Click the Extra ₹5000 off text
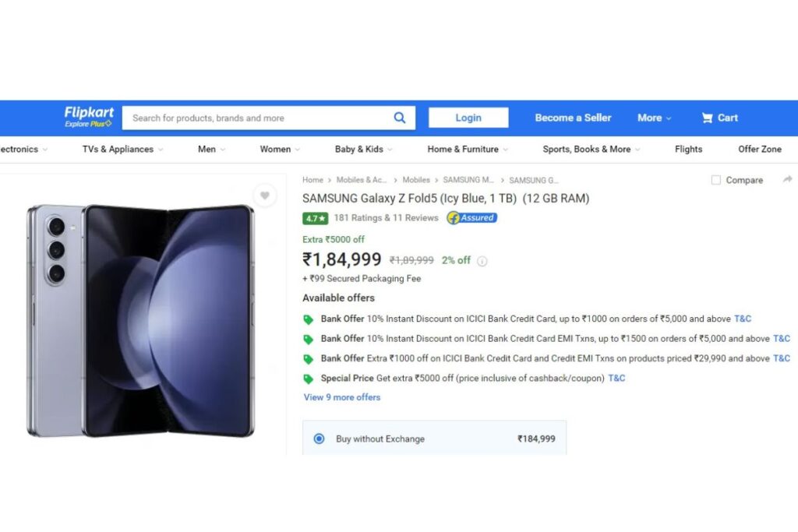The image size is (798, 532). click(334, 240)
